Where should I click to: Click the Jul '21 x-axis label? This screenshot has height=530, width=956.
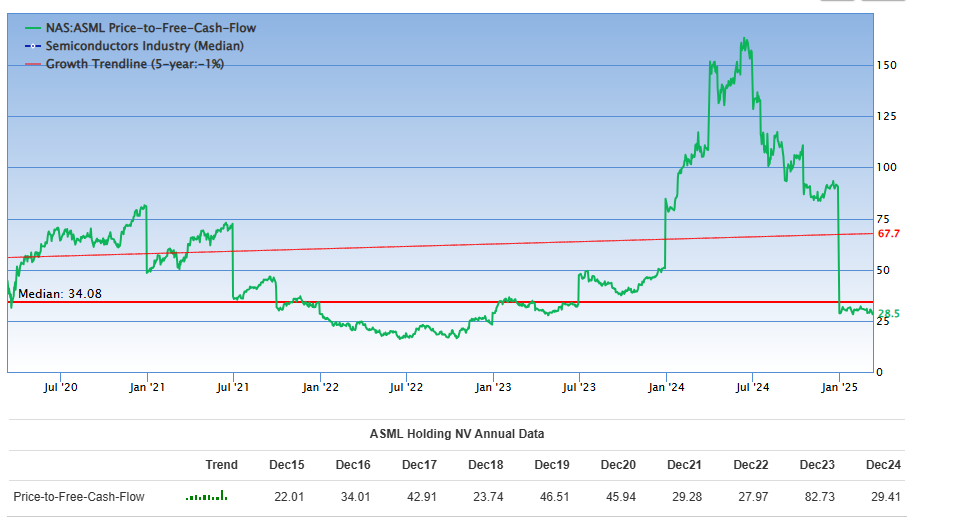point(233,387)
